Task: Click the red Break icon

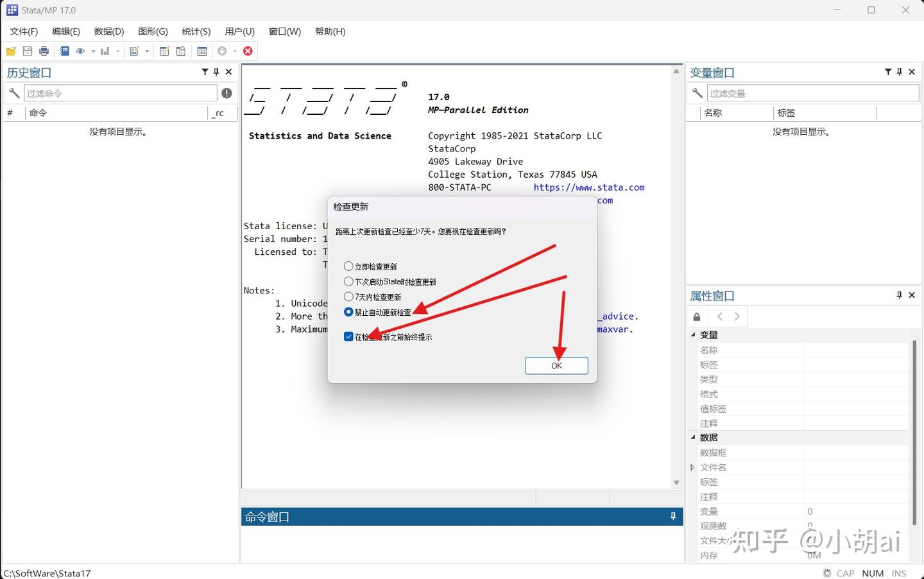Action: [248, 51]
